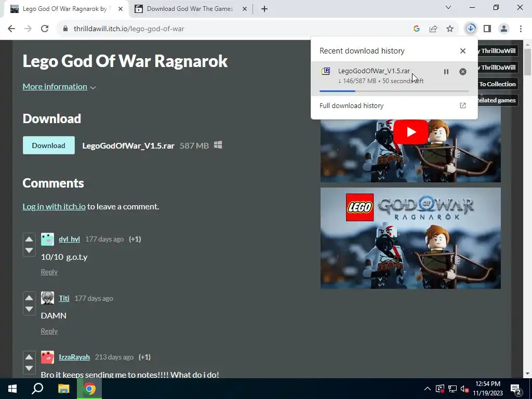This screenshot has width=532, height=399.
Task: Reply to dyl_hyl's comment
Action: pyautogui.click(x=49, y=272)
